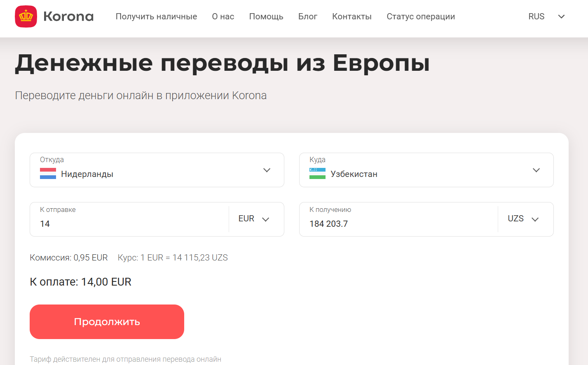Click the Комиссия: 0,95 EUR text
Screen dimensions: 588x365
69,258
